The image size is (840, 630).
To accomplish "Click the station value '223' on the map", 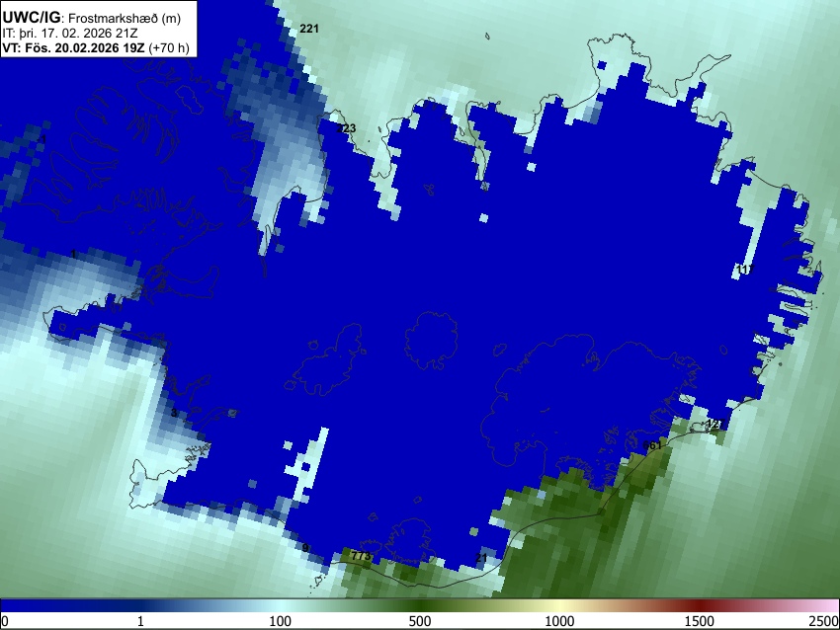I will pos(346,128).
